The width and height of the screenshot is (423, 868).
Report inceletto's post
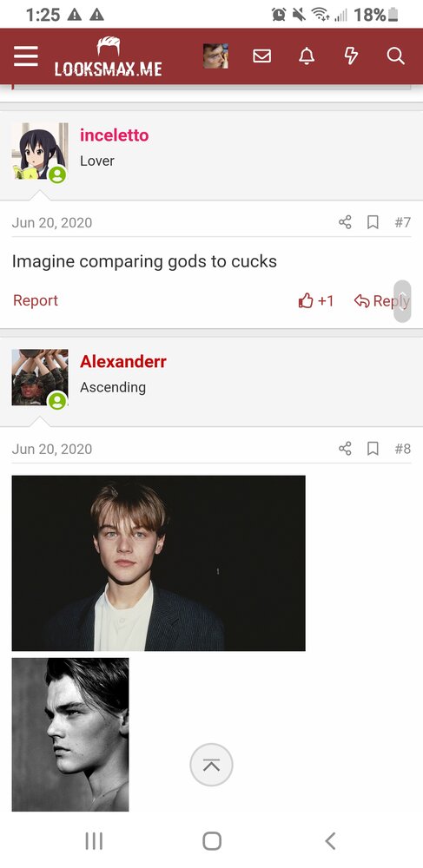coord(36,300)
